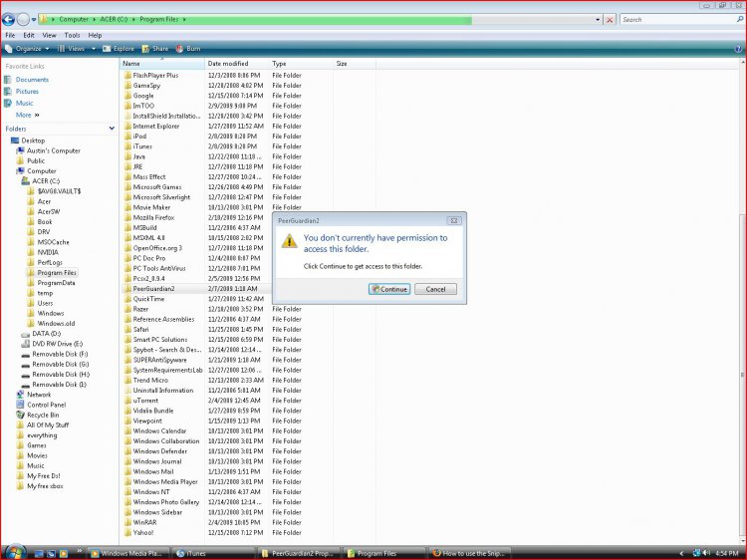Screen dimensions: 747x560
Task: Click Cancel in the permission dialog
Action: [x=435, y=289]
